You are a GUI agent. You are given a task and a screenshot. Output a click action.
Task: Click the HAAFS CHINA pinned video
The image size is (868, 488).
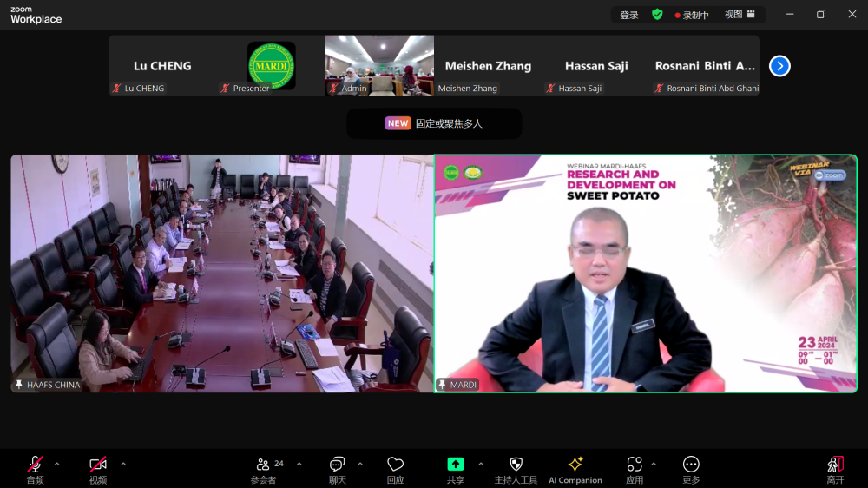tap(222, 274)
